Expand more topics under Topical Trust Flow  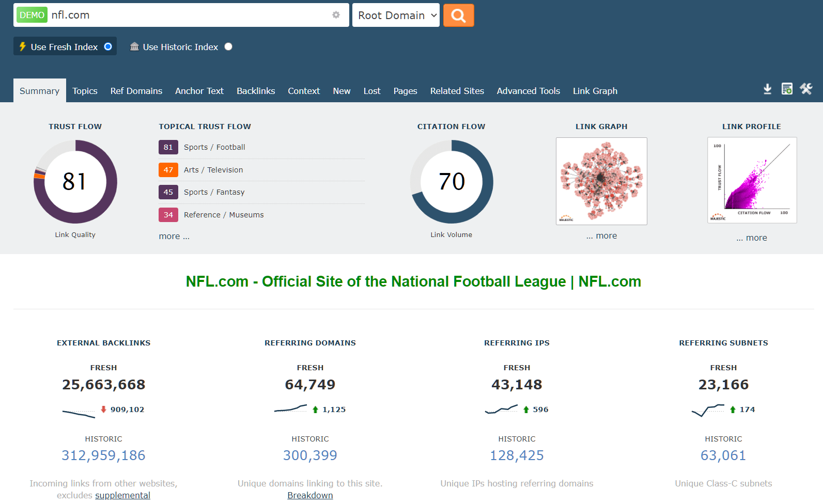tap(174, 236)
